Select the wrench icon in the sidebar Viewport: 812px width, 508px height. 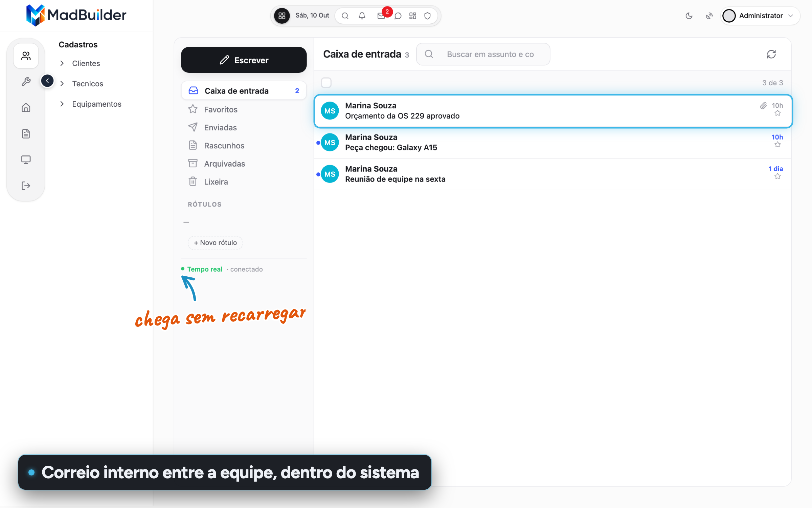tap(26, 82)
